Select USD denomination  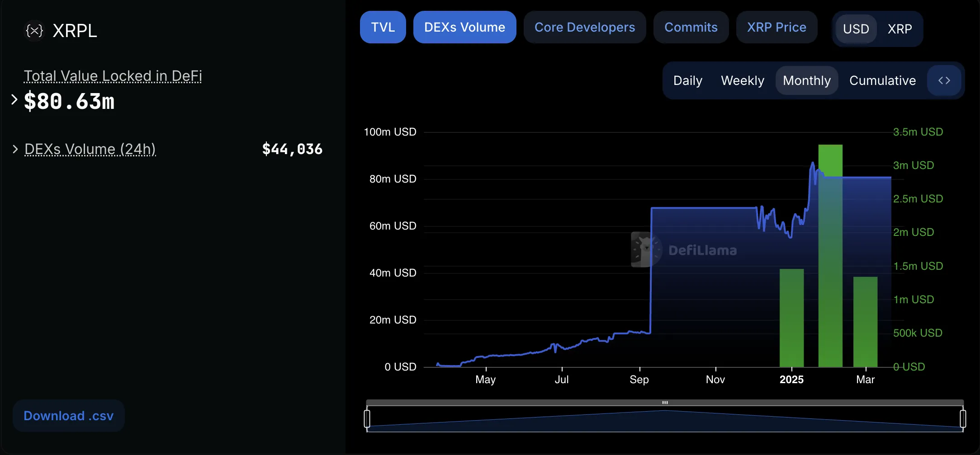(856, 29)
